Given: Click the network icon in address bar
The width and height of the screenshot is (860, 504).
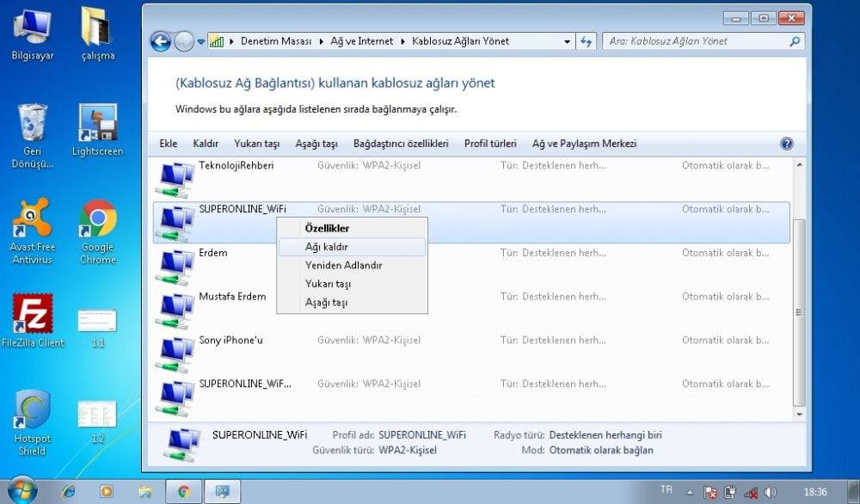Looking at the screenshot, I should tap(218, 41).
